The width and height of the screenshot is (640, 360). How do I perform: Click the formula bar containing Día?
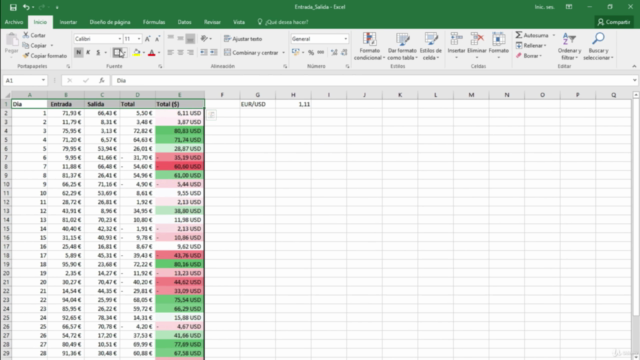point(371,80)
